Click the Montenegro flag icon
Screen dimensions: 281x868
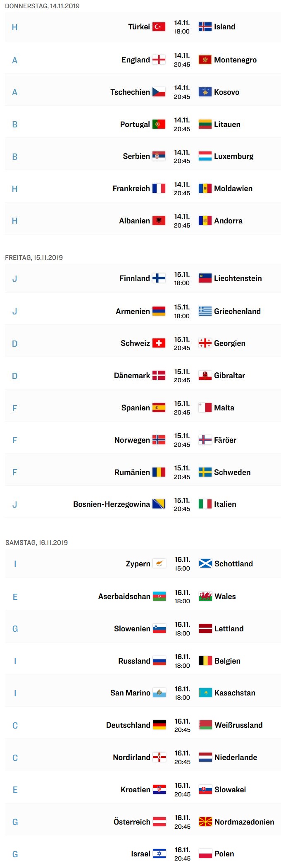(205, 60)
